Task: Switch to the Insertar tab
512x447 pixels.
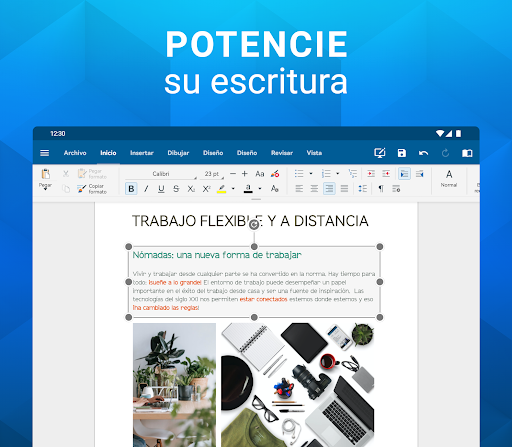Action: [x=142, y=153]
